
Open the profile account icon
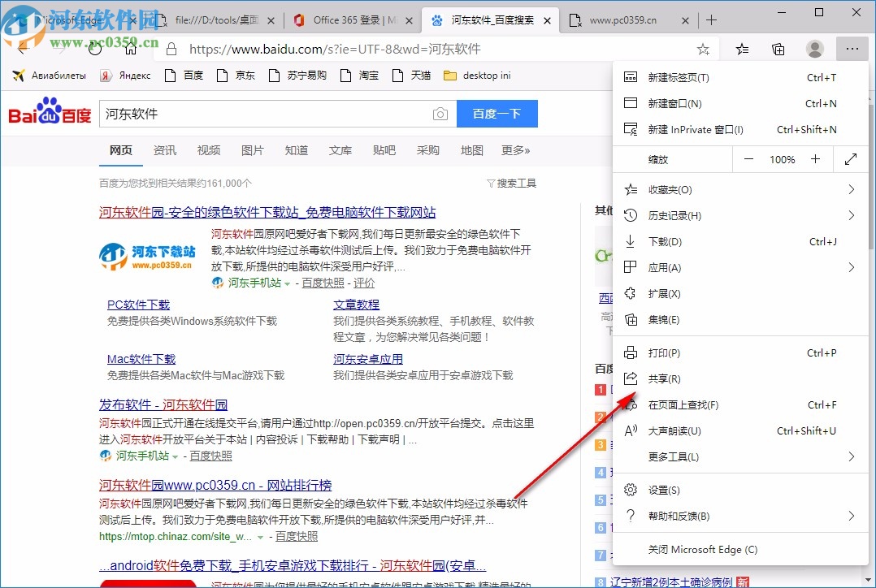click(815, 49)
